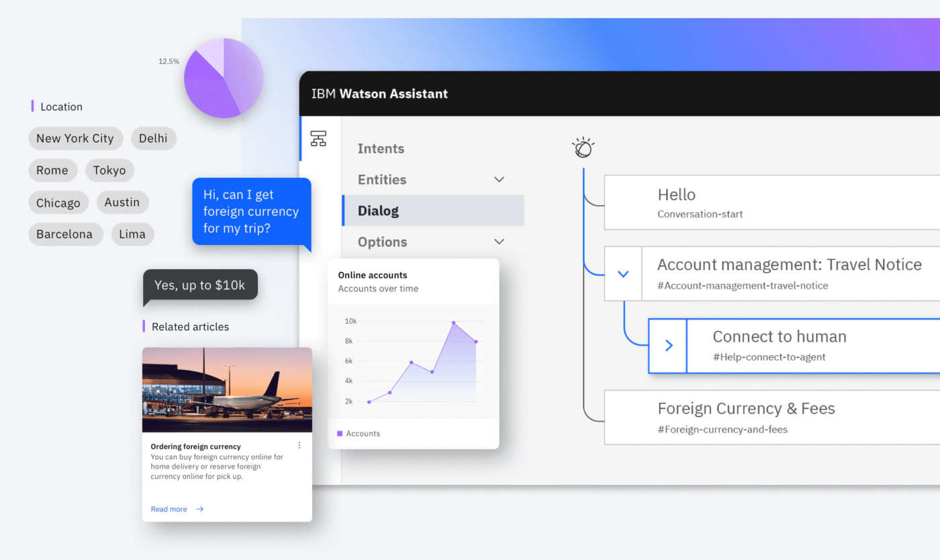Click the Watson lightbulb icon above dialog tree
The height and width of the screenshot is (560, 940).
(583, 147)
